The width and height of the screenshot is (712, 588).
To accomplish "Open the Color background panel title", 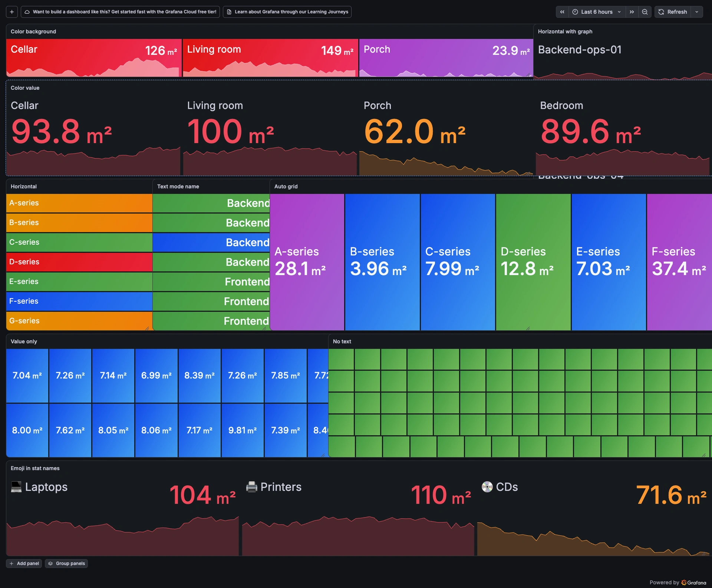I will (33, 32).
